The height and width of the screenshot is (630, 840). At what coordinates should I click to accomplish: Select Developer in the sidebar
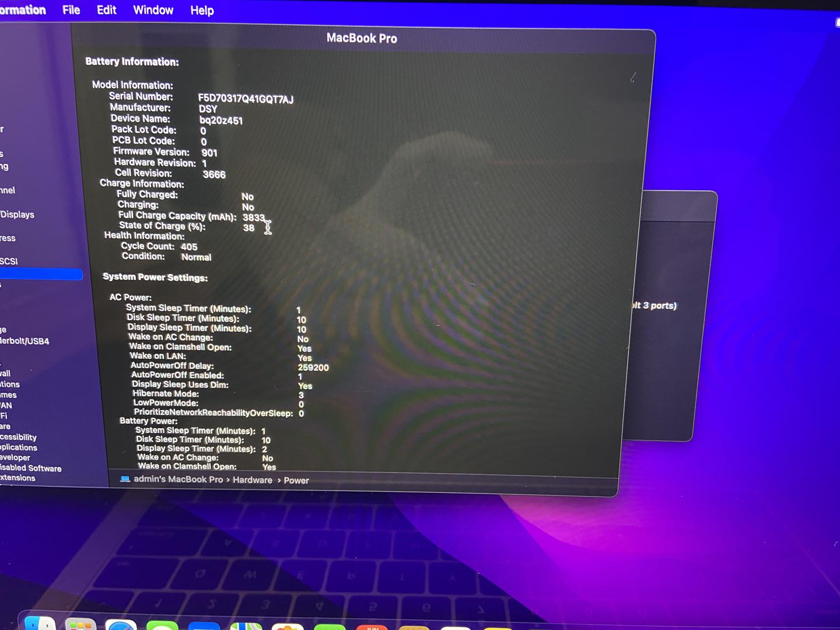(15, 458)
